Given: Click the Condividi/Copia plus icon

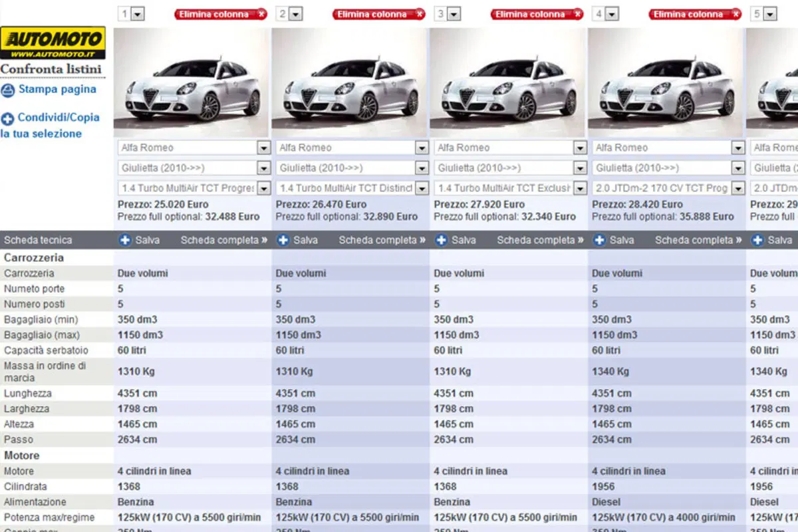Looking at the screenshot, I should [8, 119].
